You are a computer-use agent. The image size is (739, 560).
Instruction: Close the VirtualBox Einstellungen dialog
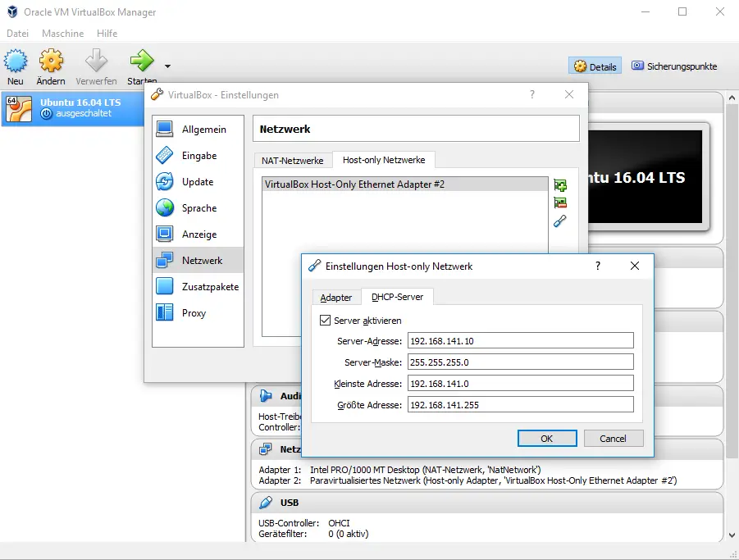pyautogui.click(x=569, y=94)
